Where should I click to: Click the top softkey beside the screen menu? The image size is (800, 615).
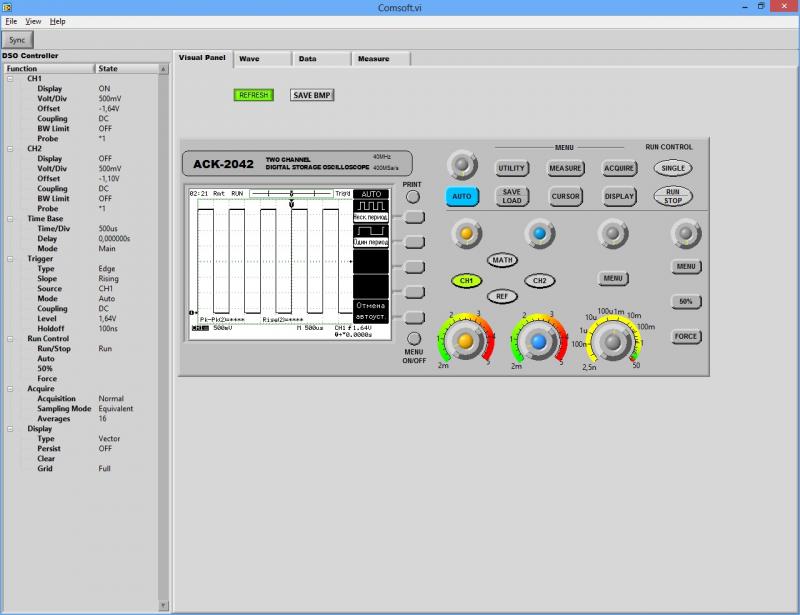pos(414,217)
